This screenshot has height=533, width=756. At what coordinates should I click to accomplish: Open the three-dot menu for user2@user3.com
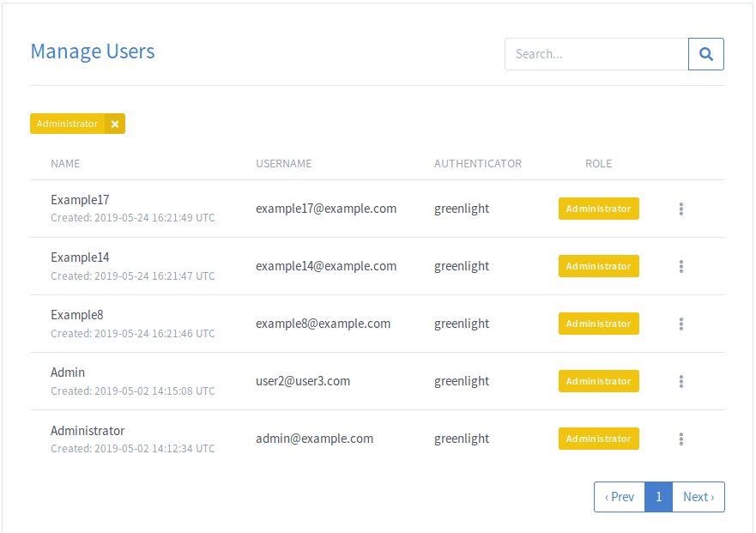click(680, 382)
